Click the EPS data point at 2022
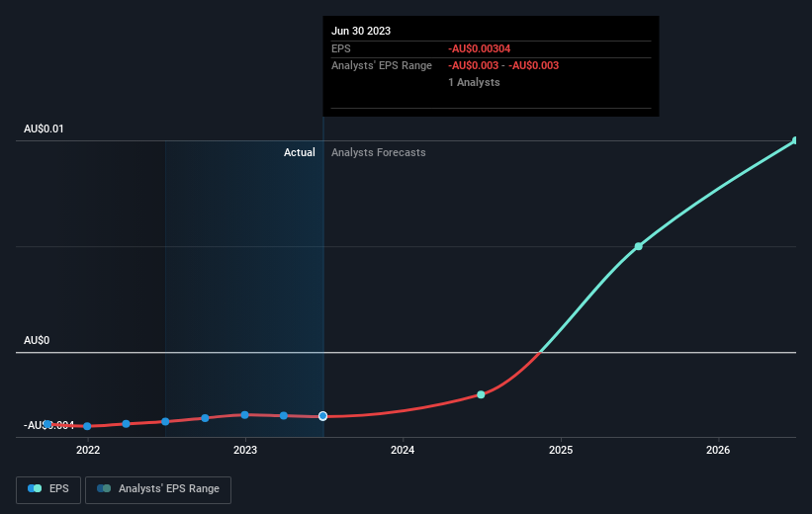812x514 pixels. tap(87, 426)
